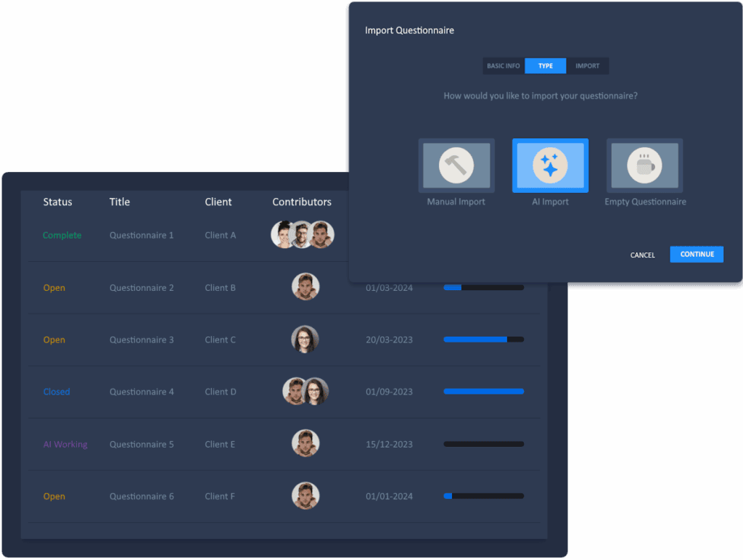
Task: Sort by the Title column header
Action: coord(120,202)
